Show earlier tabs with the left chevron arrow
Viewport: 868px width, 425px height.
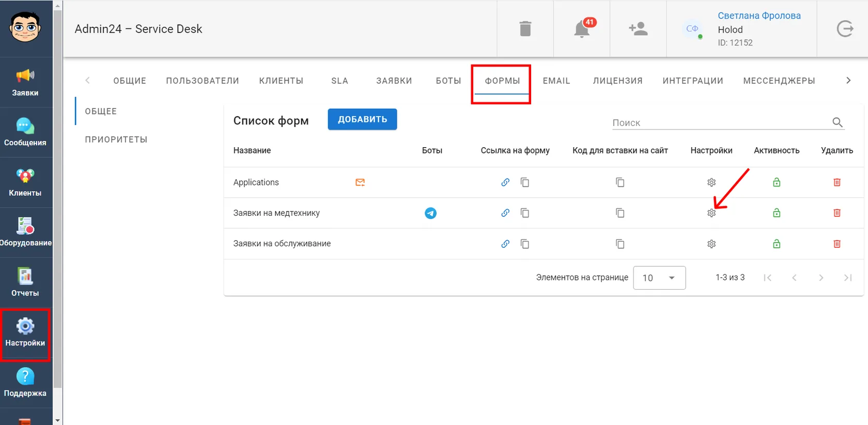(x=87, y=81)
